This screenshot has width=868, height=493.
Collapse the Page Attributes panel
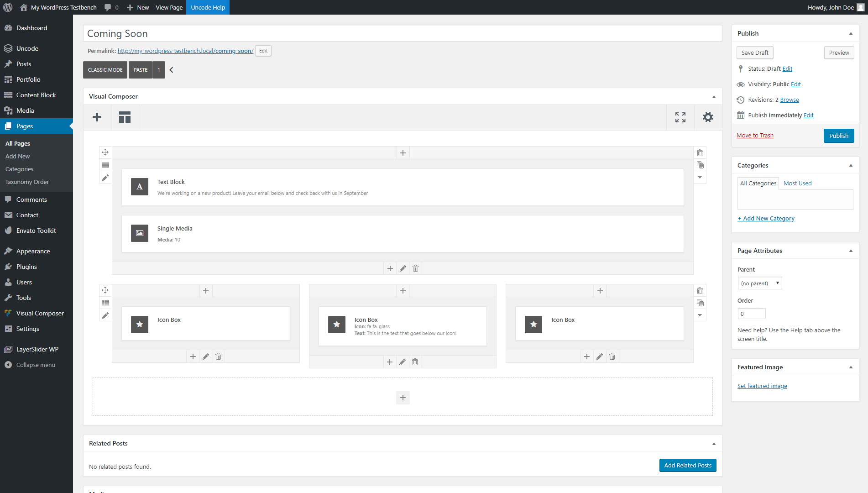851,251
